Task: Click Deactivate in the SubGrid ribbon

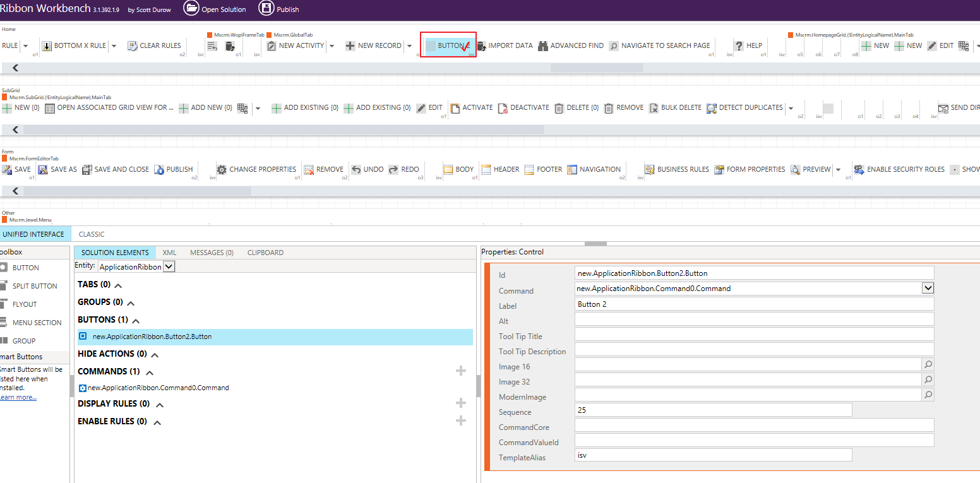Action: tap(523, 108)
